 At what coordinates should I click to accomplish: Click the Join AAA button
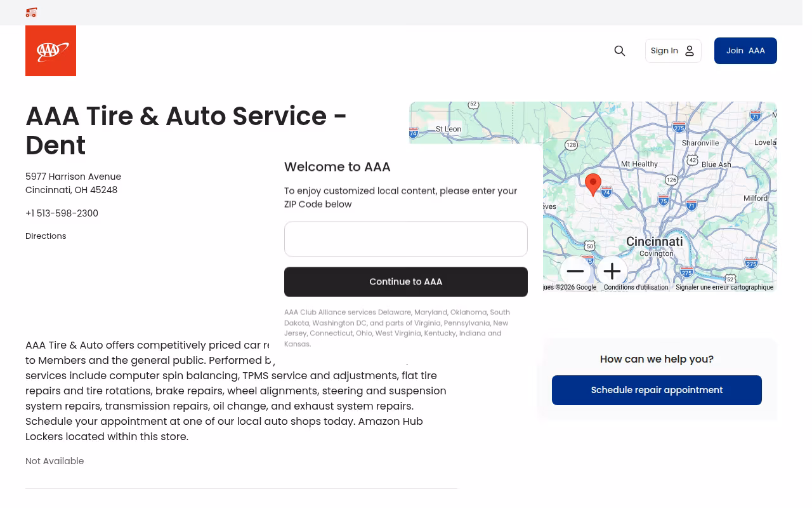[745, 51]
